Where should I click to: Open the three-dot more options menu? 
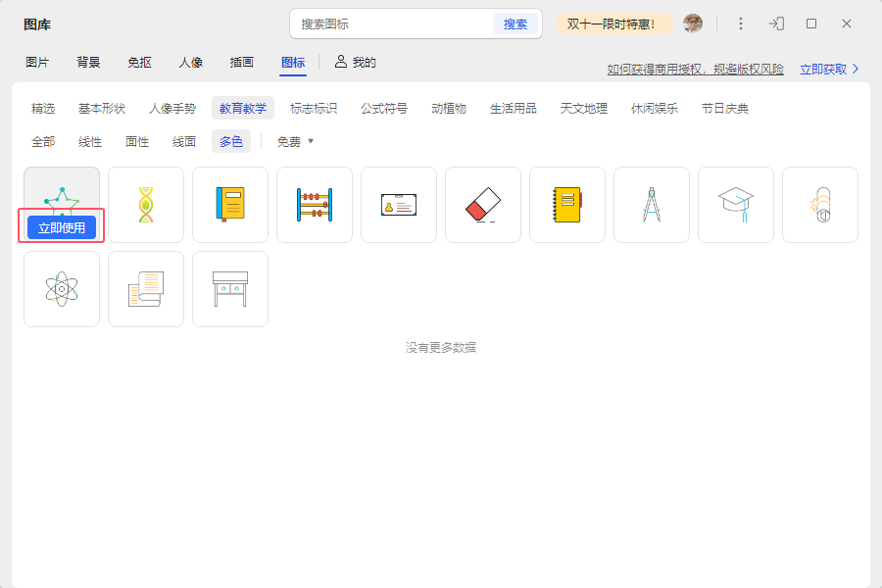741,24
